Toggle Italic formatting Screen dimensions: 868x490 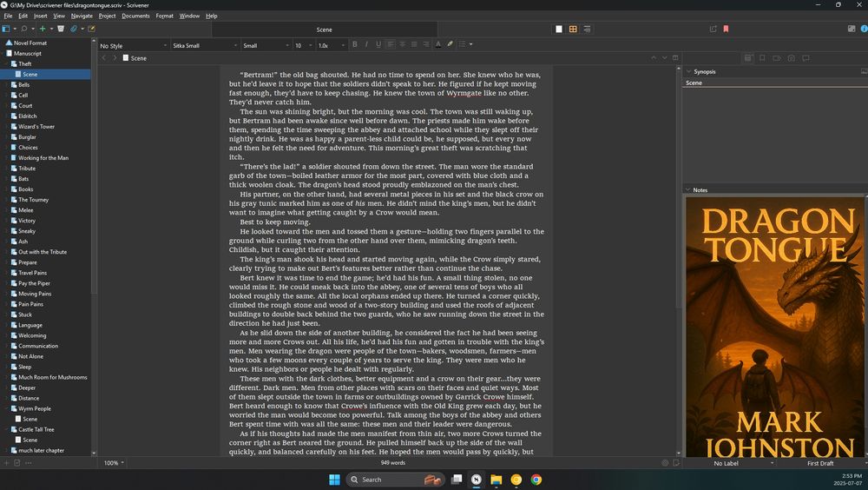[366, 44]
